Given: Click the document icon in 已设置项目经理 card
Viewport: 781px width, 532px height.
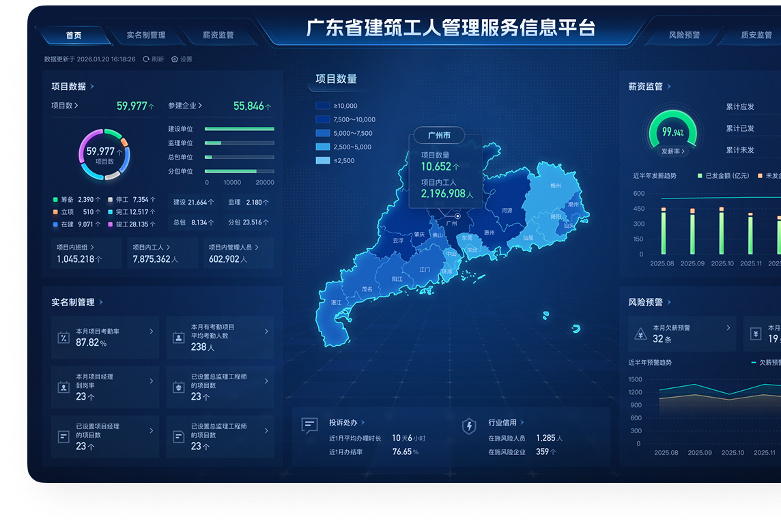Looking at the screenshot, I should click(x=63, y=437).
